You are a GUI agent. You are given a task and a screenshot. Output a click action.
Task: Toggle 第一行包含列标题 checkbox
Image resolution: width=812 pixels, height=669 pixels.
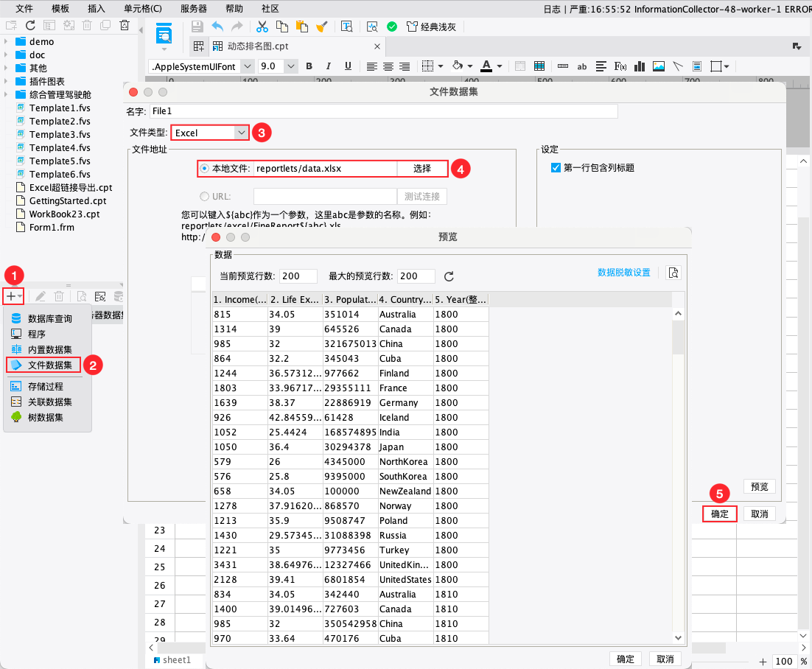coord(556,168)
